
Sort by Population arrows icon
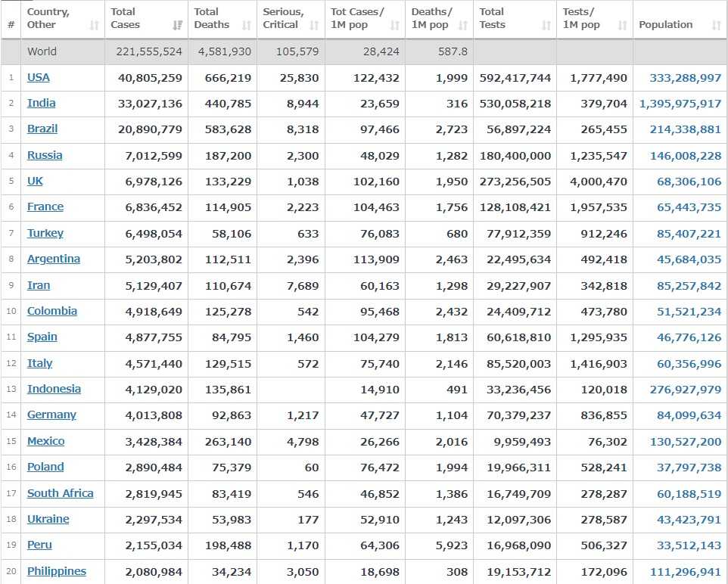point(716,25)
